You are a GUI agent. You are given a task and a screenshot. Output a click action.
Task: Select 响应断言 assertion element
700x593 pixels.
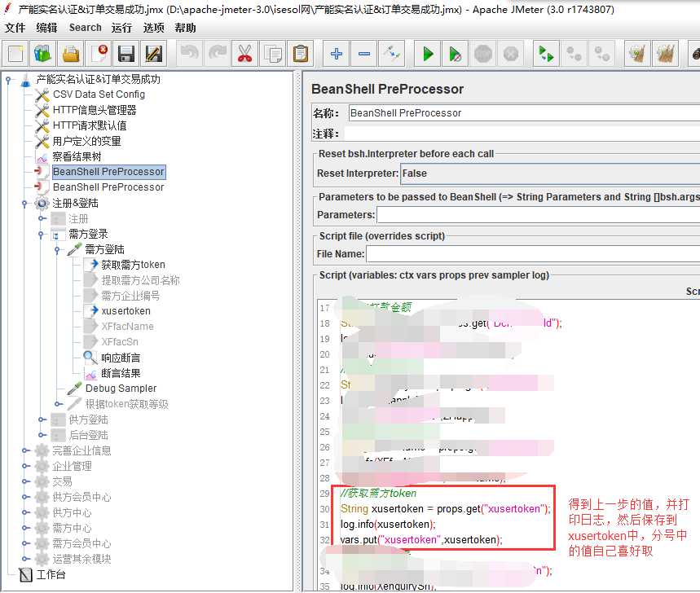(121, 358)
